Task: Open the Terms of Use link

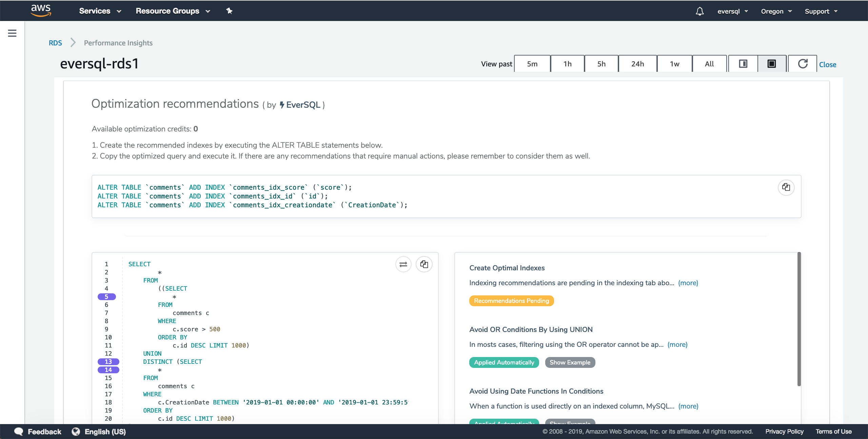Action: (x=833, y=432)
